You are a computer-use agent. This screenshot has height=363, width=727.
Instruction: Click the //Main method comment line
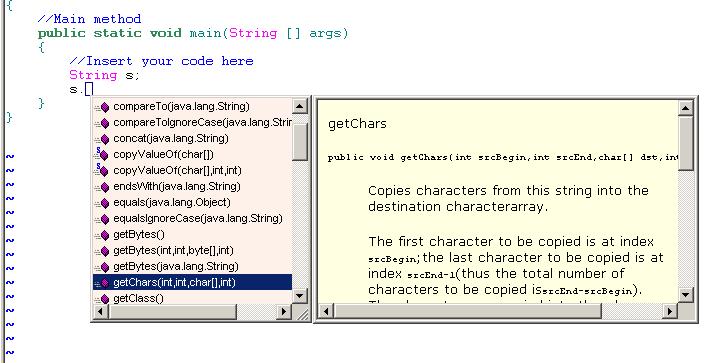(x=89, y=19)
